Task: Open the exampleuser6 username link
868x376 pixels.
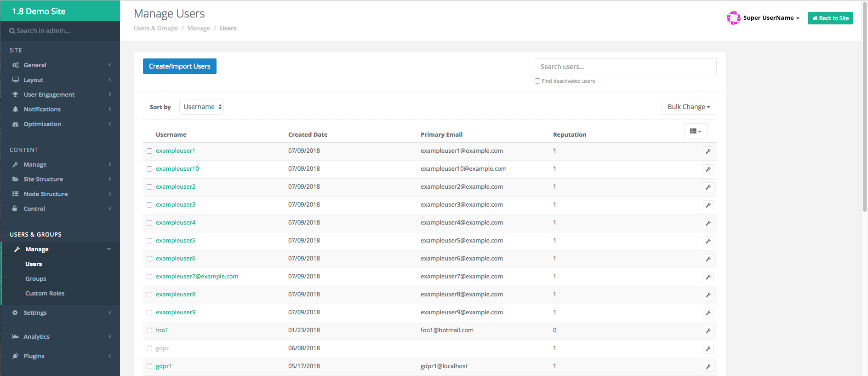Action: coord(176,259)
